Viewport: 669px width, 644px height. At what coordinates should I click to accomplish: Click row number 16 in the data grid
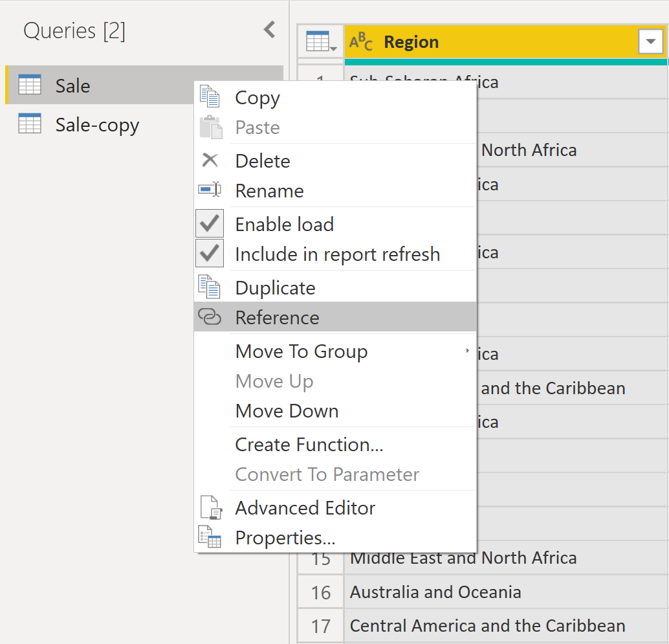[320, 592]
